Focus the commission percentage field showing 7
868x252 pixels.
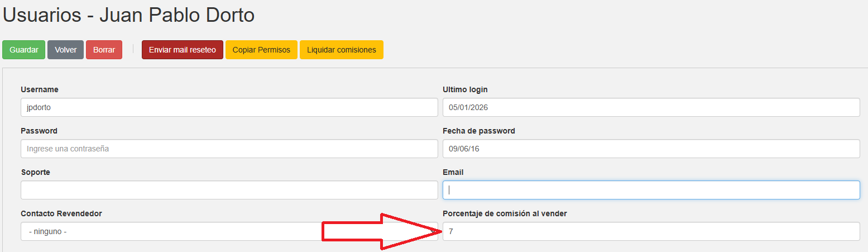[651, 231]
